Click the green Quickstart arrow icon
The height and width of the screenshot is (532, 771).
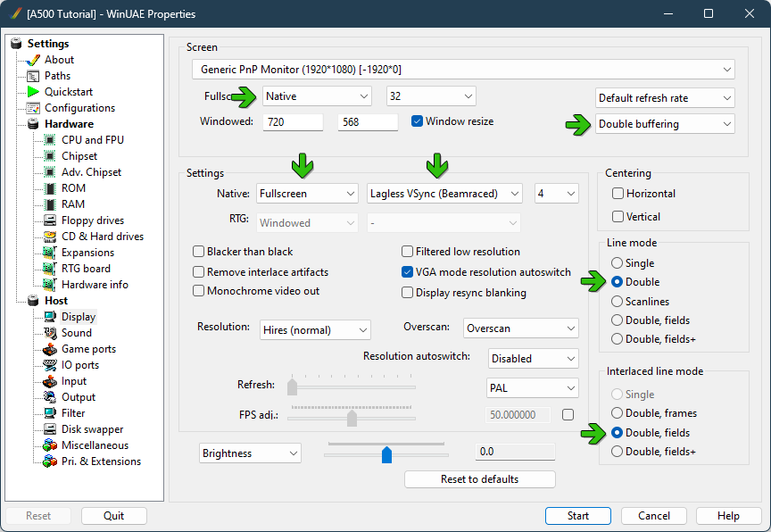[x=33, y=92]
